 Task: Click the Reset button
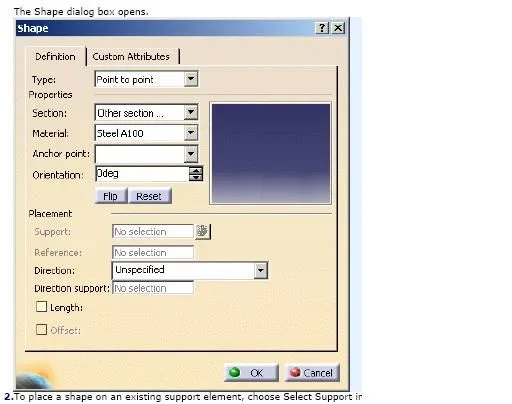(150, 196)
